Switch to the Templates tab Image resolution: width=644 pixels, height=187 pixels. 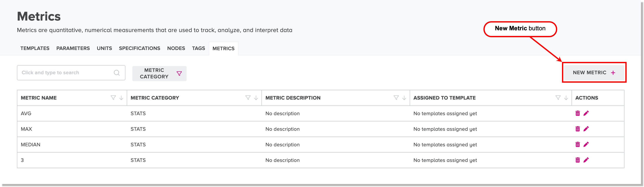pos(35,48)
